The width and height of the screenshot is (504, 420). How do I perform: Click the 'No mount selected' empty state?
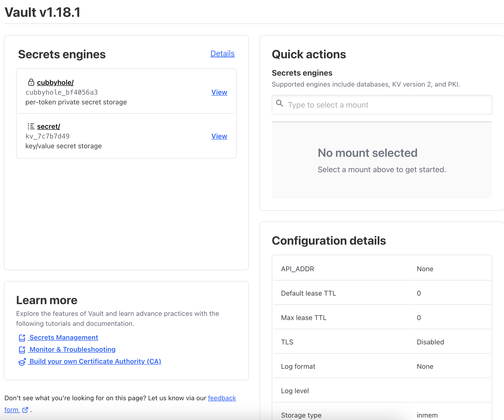click(x=382, y=160)
